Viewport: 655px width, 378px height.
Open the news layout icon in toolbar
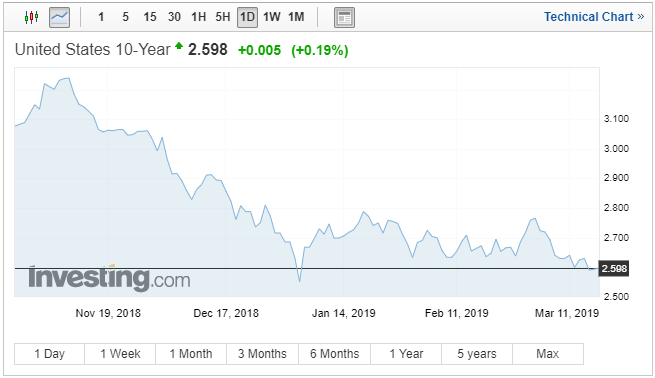[x=344, y=17]
